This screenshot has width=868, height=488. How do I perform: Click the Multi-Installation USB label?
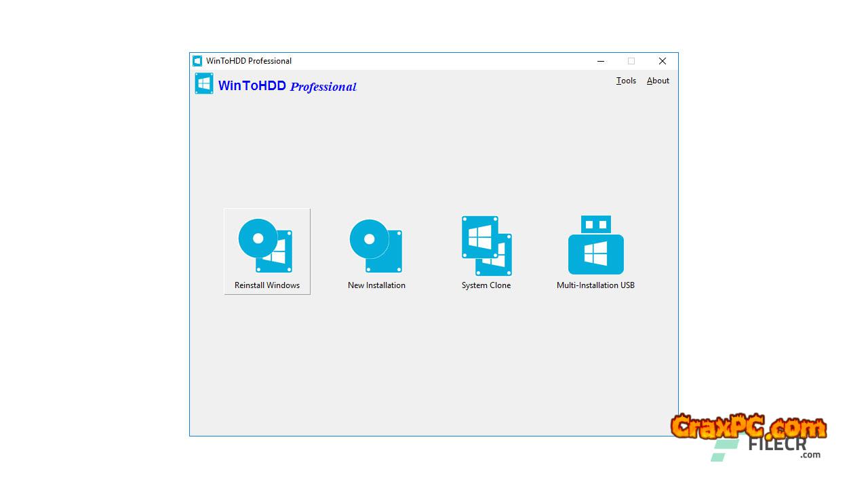[x=595, y=285]
